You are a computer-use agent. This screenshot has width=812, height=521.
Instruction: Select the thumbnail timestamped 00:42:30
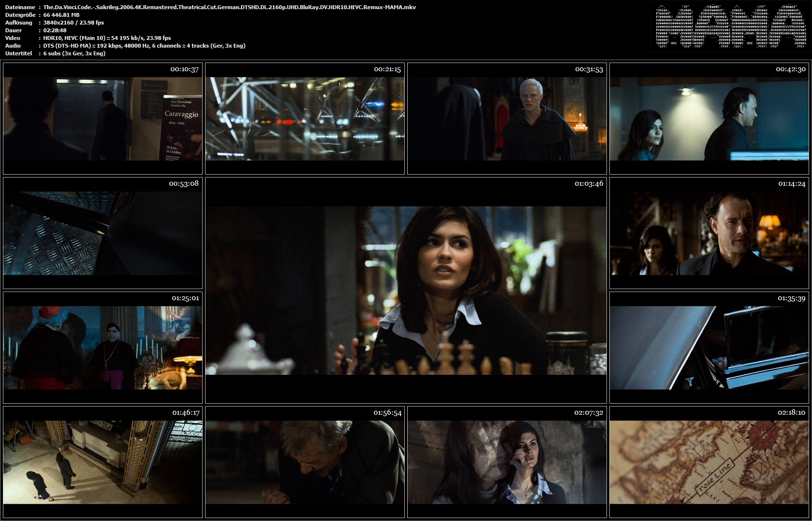click(709, 118)
